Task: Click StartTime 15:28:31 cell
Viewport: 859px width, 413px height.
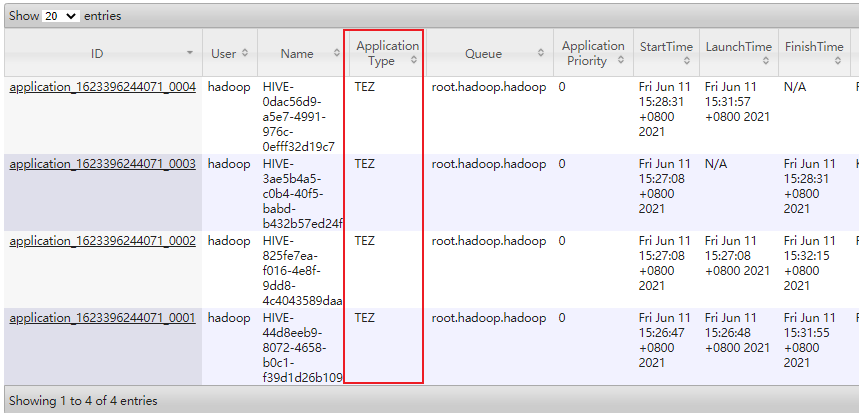Action: click(665, 109)
